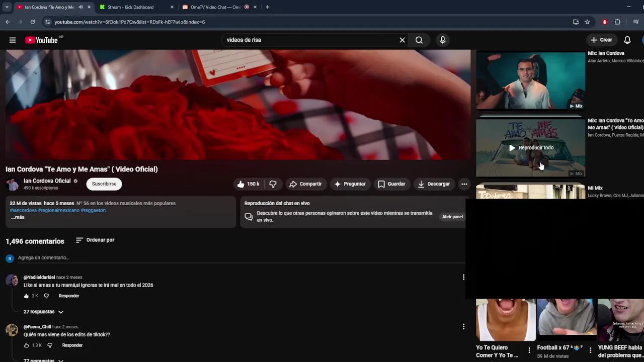This screenshot has width=644, height=362.
Task: Like @Yadieldarkiel's comment
Action: 27,296
